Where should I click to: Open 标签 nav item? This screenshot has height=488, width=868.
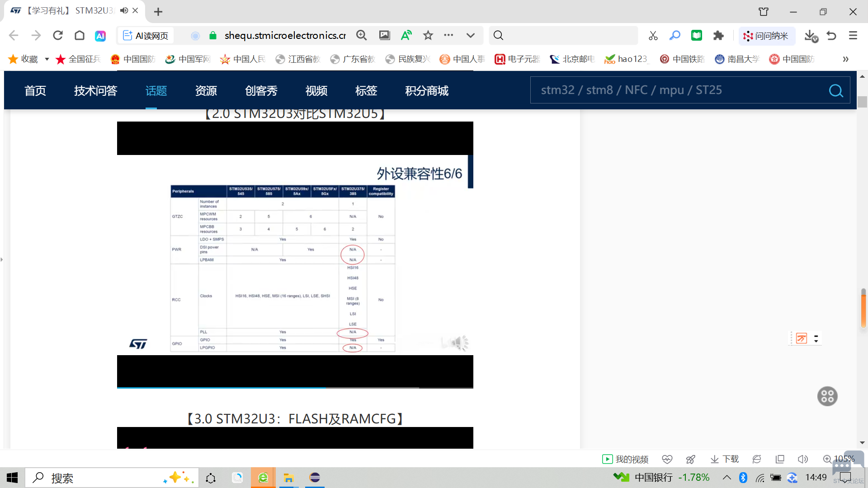(366, 91)
